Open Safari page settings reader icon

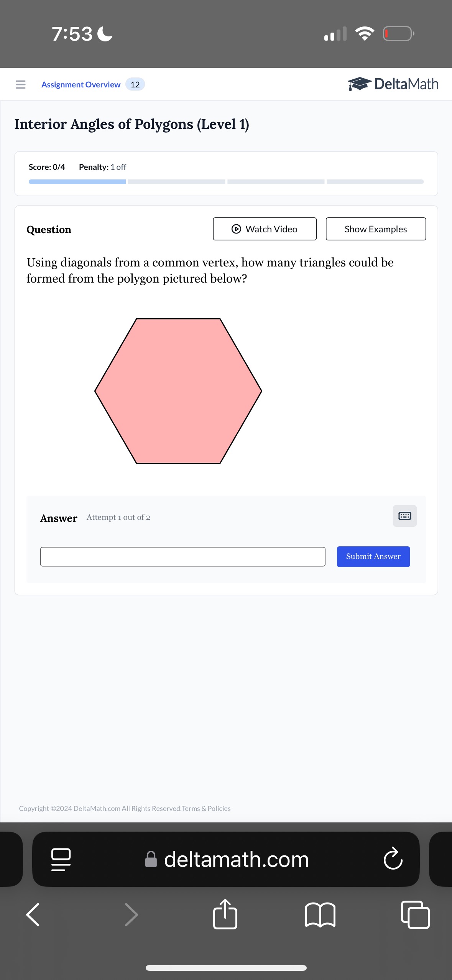click(61, 859)
